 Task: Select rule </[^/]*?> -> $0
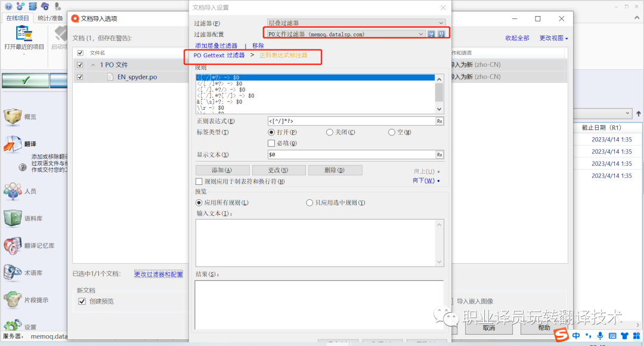pos(315,84)
